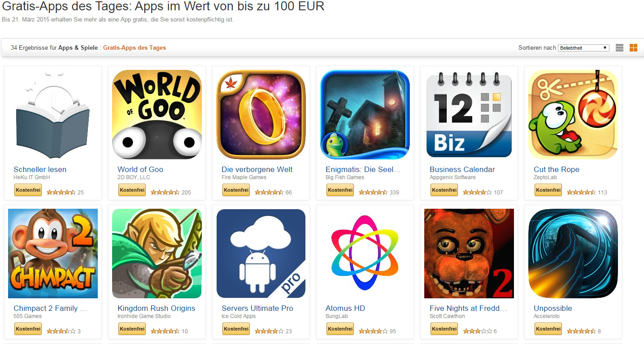Open the Schneller lesen title link

pos(40,169)
